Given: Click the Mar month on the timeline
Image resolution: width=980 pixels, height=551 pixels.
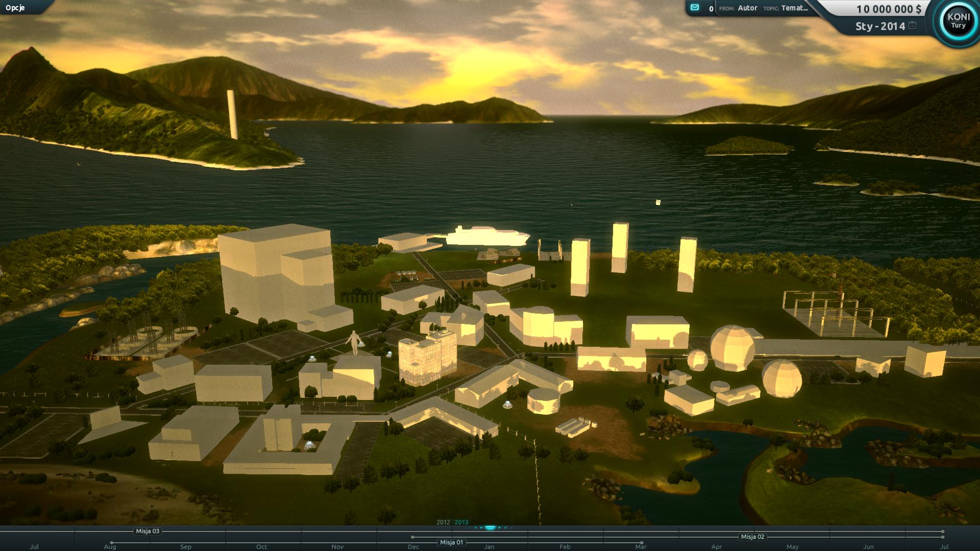Looking at the screenshot, I should [x=641, y=547].
